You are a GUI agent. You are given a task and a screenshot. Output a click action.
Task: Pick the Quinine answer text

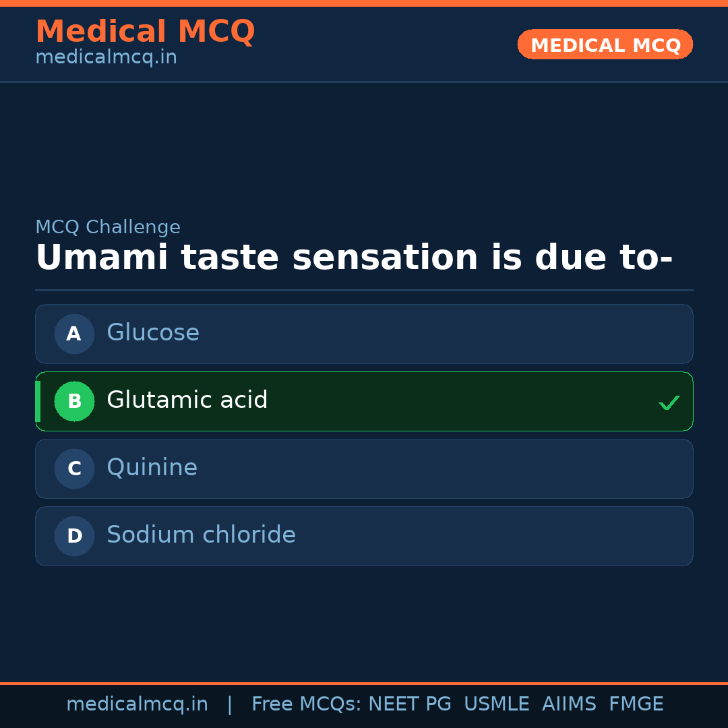(x=152, y=468)
